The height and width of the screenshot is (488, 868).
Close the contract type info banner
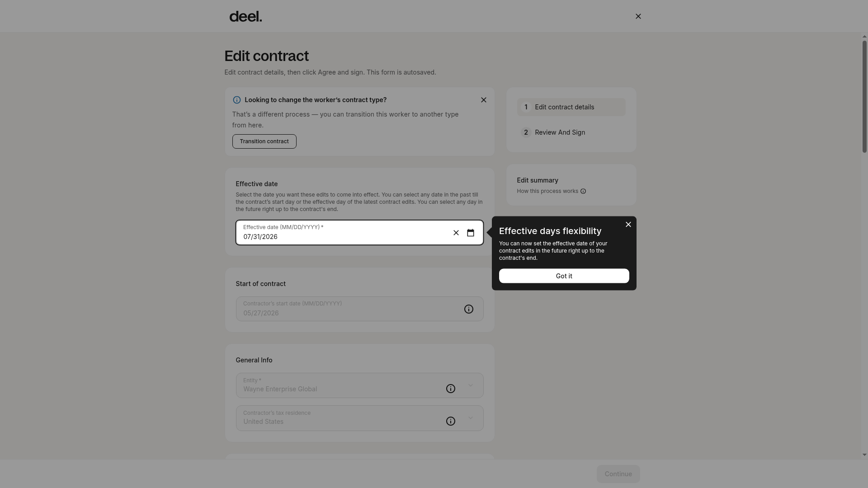(484, 100)
